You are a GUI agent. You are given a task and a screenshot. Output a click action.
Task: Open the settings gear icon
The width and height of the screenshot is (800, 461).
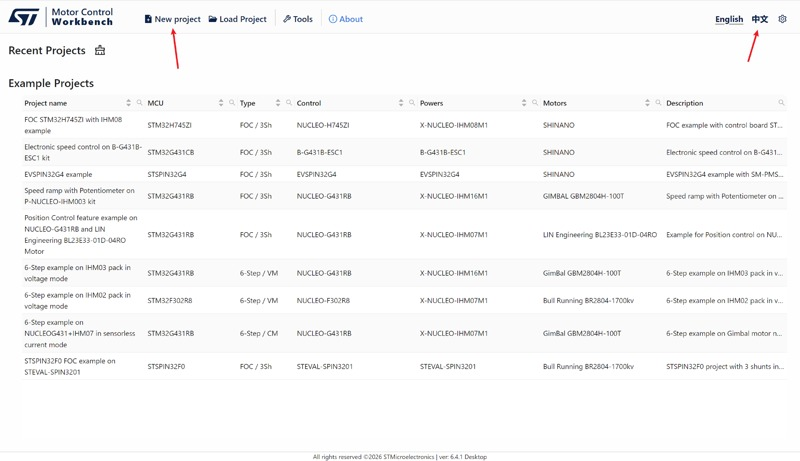(782, 19)
